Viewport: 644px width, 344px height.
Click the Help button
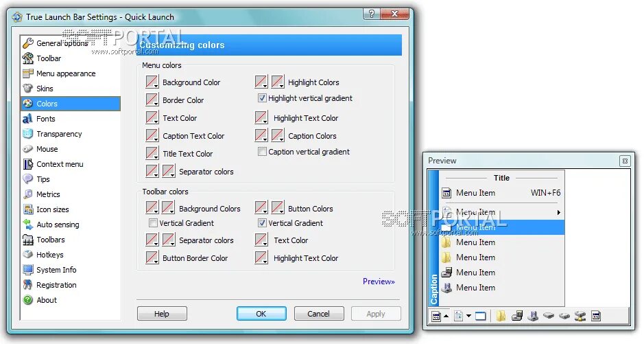(162, 314)
